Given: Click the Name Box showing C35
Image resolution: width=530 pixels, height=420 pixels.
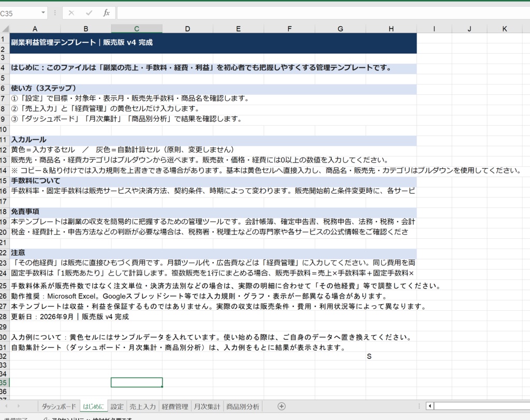Looking at the screenshot, I should click(20, 13).
